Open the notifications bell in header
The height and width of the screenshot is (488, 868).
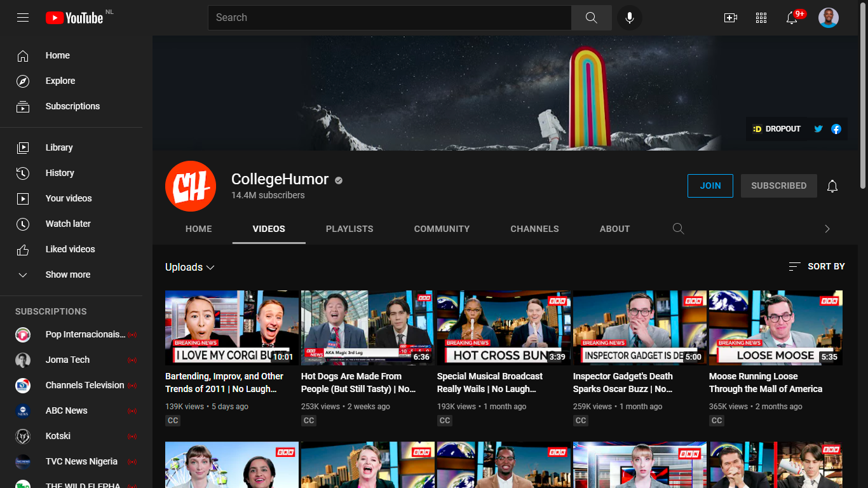792,18
